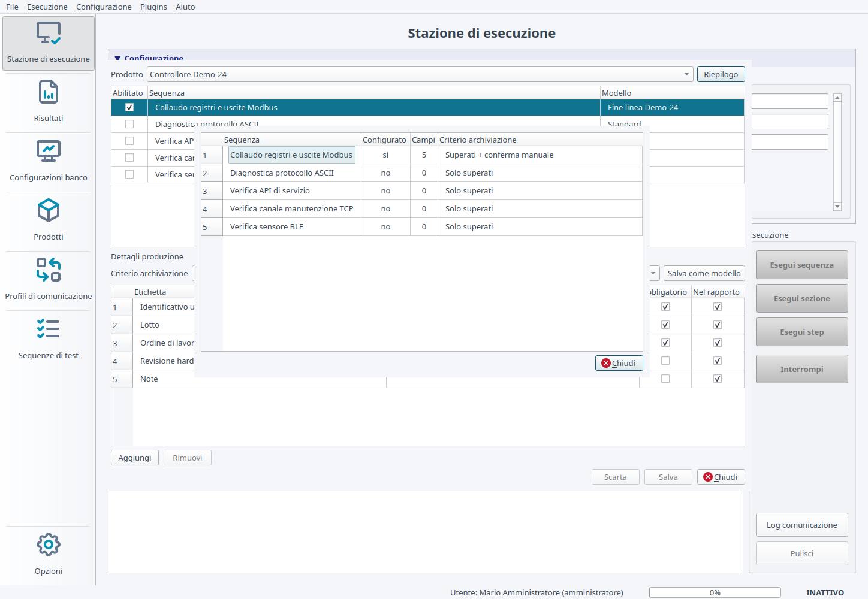Click the Log comunicazione button

tap(802, 525)
